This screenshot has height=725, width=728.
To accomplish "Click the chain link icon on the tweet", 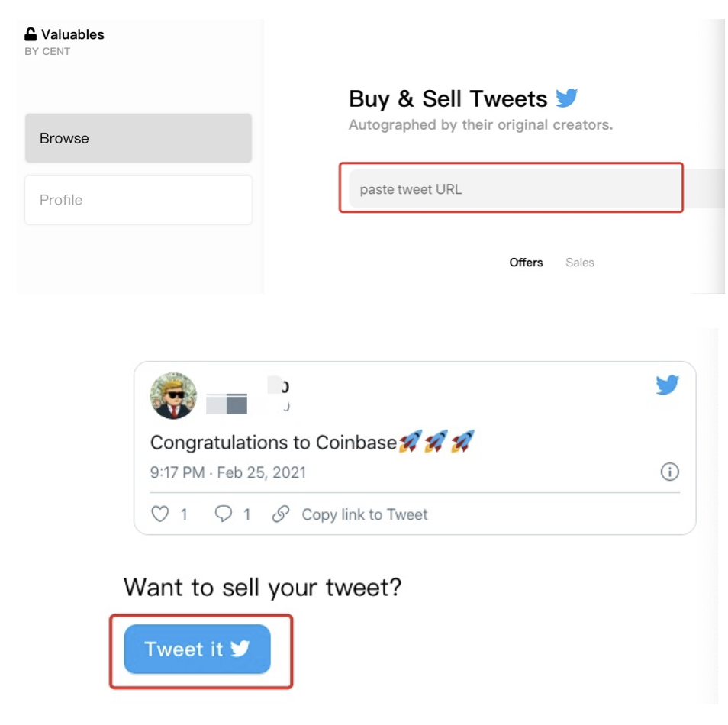I will click(281, 514).
